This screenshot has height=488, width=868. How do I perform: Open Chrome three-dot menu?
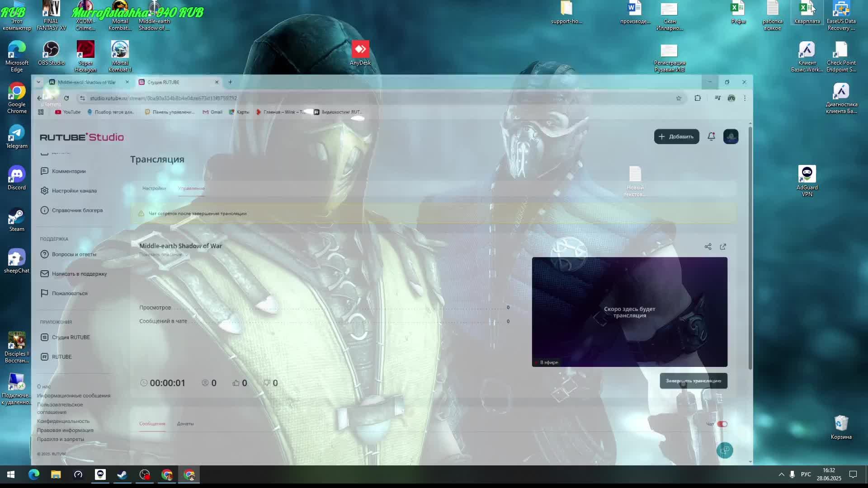point(745,98)
